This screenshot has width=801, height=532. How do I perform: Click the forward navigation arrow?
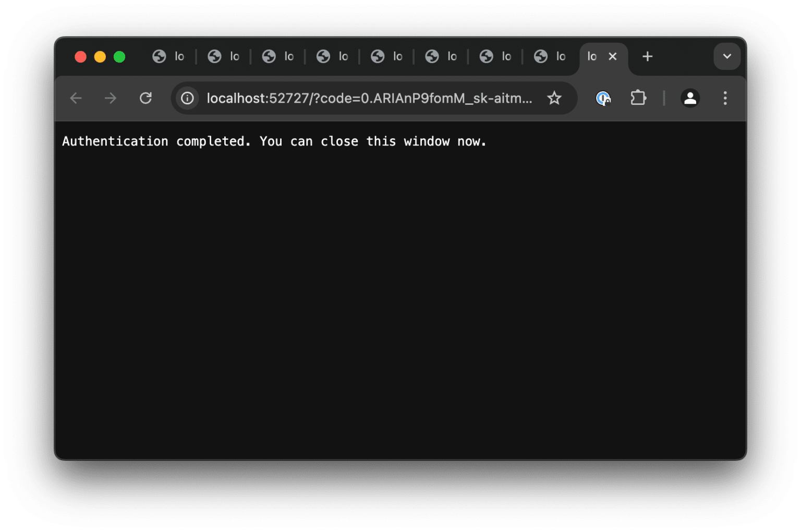(x=110, y=98)
